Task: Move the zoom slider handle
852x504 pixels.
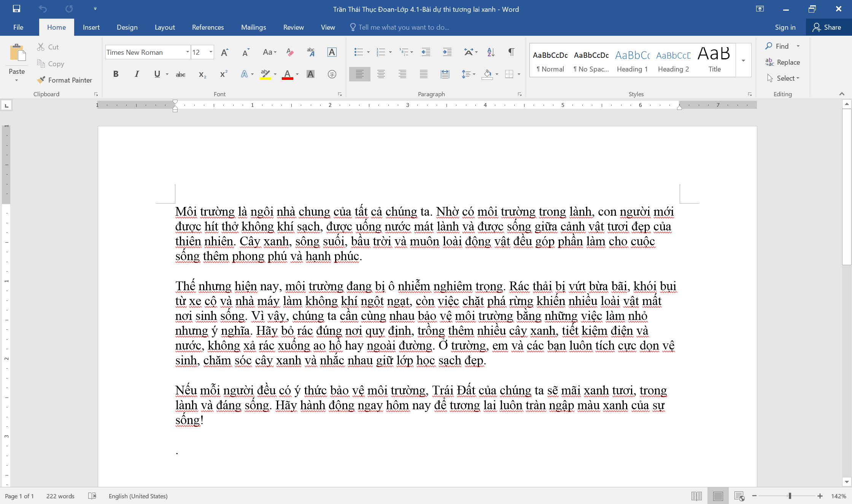Action: pyautogui.click(x=790, y=496)
